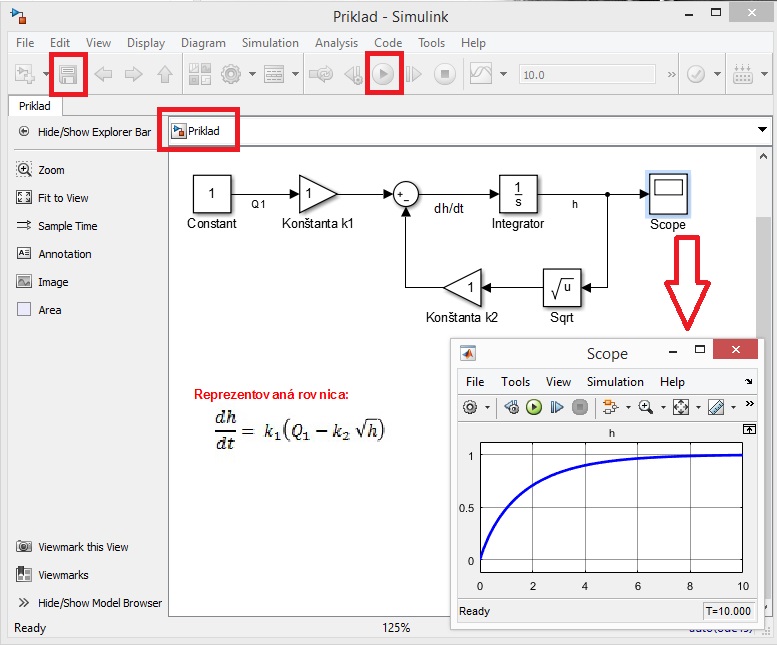Open the Viewmarks gallery
This screenshot has height=645, width=777.
(x=52, y=575)
